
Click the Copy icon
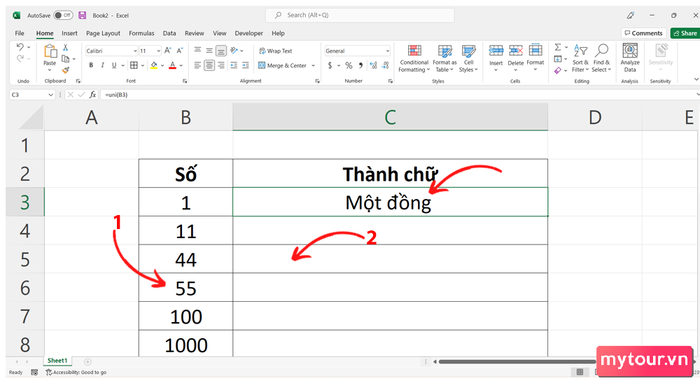click(66, 58)
